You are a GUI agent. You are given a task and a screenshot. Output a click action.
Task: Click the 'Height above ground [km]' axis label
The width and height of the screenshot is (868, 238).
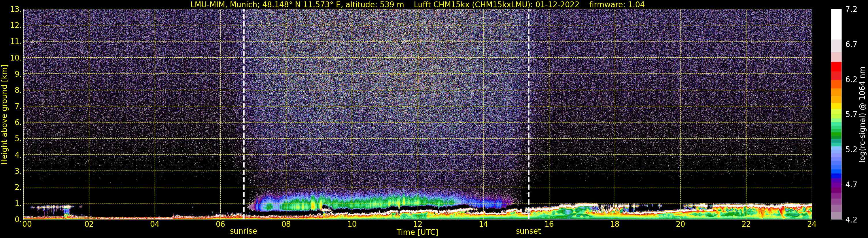pos(4,115)
